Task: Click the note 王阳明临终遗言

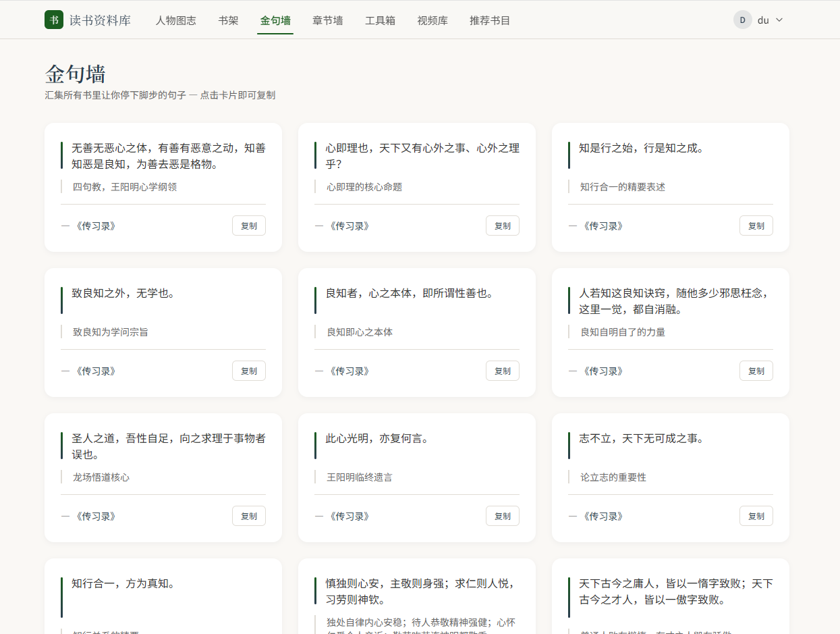Action: click(x=360, y=477)
